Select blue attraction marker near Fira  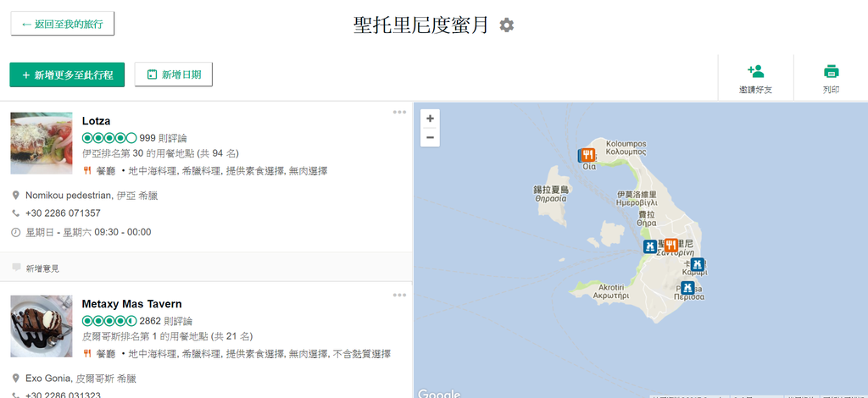pyautogui.click(x=650, y=246)
